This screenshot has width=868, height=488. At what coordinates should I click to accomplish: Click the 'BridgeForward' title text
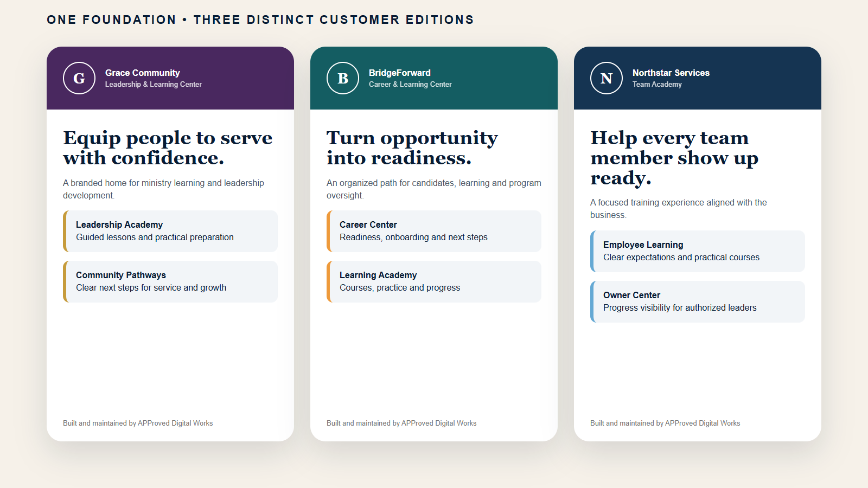400,73
